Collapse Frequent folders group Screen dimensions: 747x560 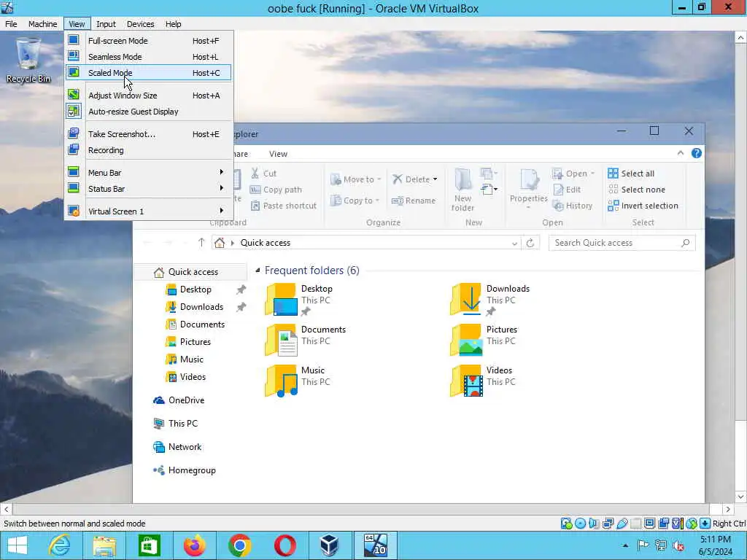pos(258,271)
